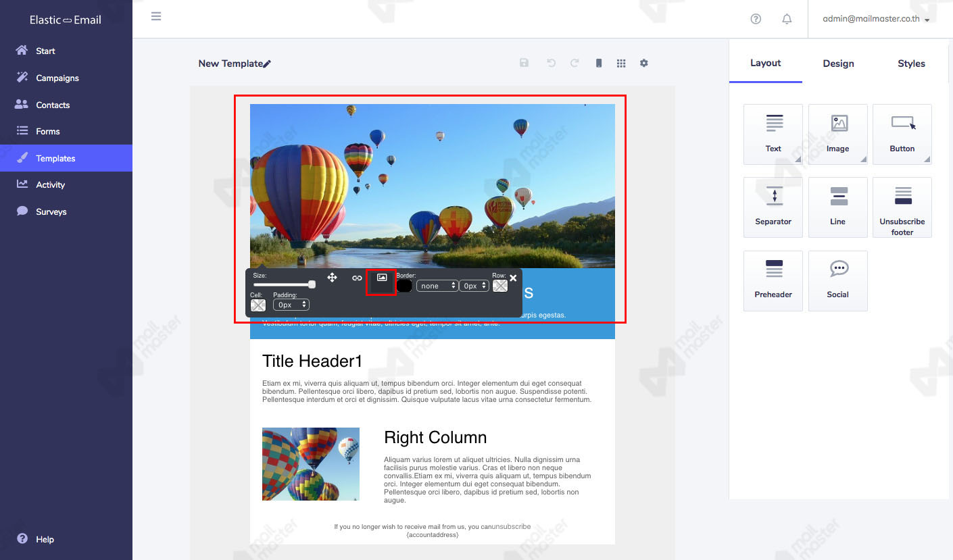Viewport: 953px width, 560px height.
Task: Click the move handle in image toolbar
Action: (332, 278)
